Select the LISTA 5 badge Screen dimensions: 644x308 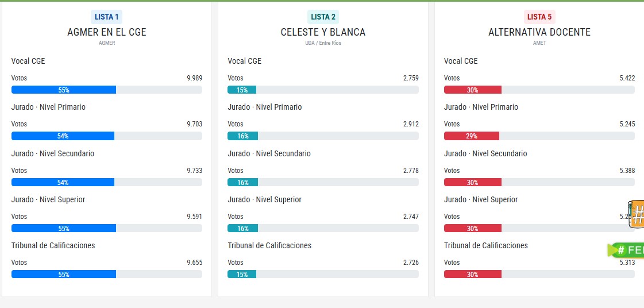539,17
